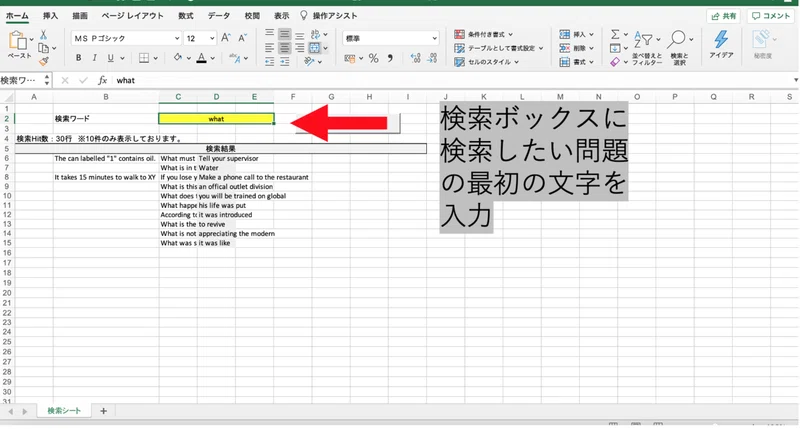
Task: Select the Format Painter brush icon
Action: [x=44, y=61]
